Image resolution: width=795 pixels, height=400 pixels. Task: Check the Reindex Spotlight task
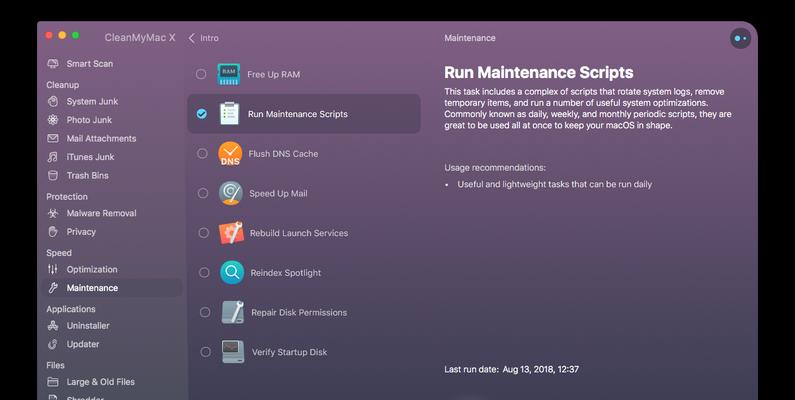pyautogui.click(x=204, y=273)
